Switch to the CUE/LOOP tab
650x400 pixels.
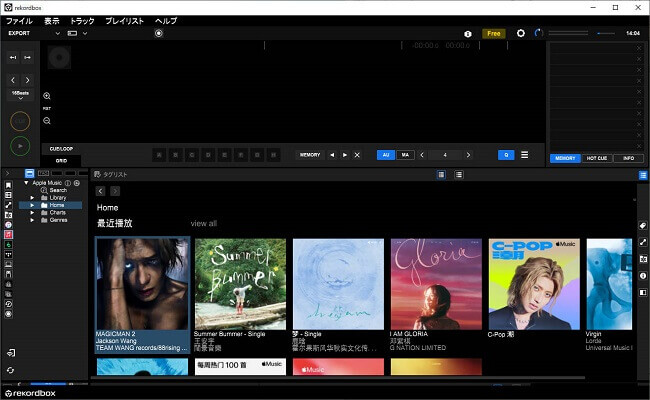[61, 149]
